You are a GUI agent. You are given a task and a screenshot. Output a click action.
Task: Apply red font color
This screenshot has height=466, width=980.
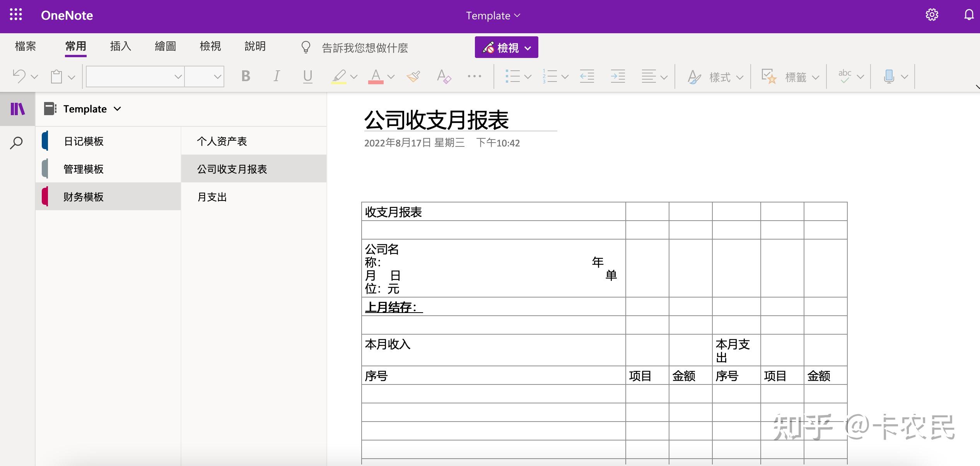coord(376,76)
